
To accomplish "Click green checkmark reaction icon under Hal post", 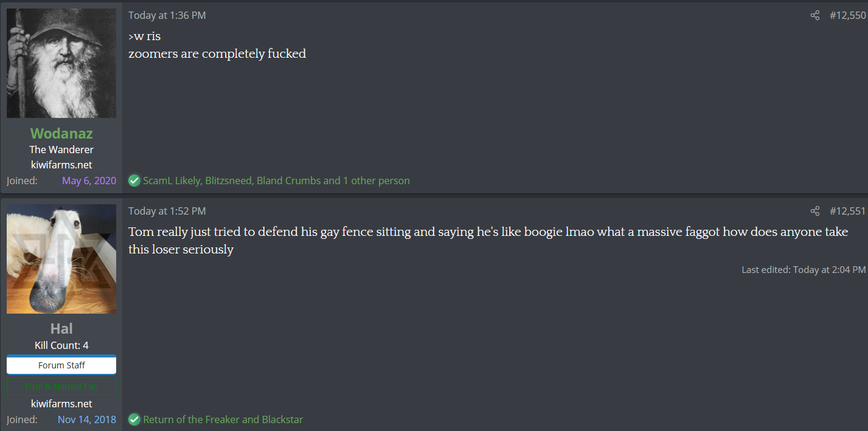I will 134,419.
